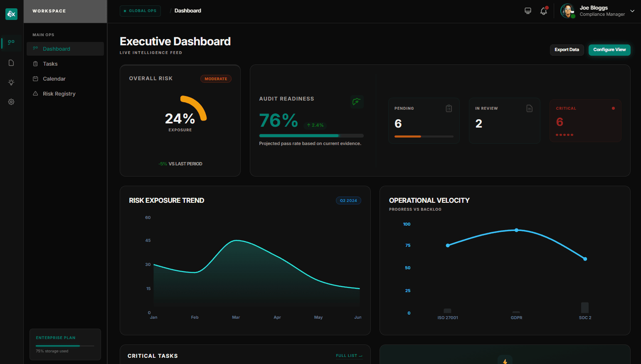Click the document icon on In Review card
This screenshot has height=364, width=641.
click(530, 108)
